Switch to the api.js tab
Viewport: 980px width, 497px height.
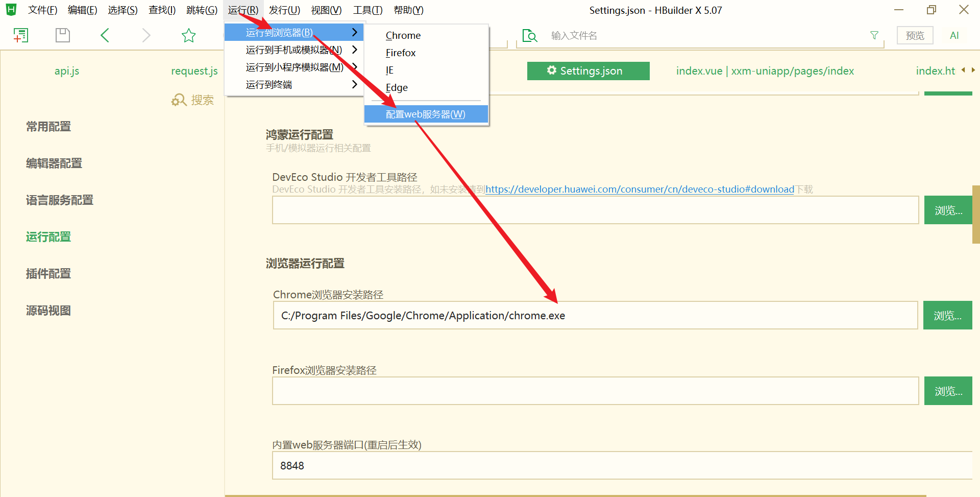[x=67, y=71]
